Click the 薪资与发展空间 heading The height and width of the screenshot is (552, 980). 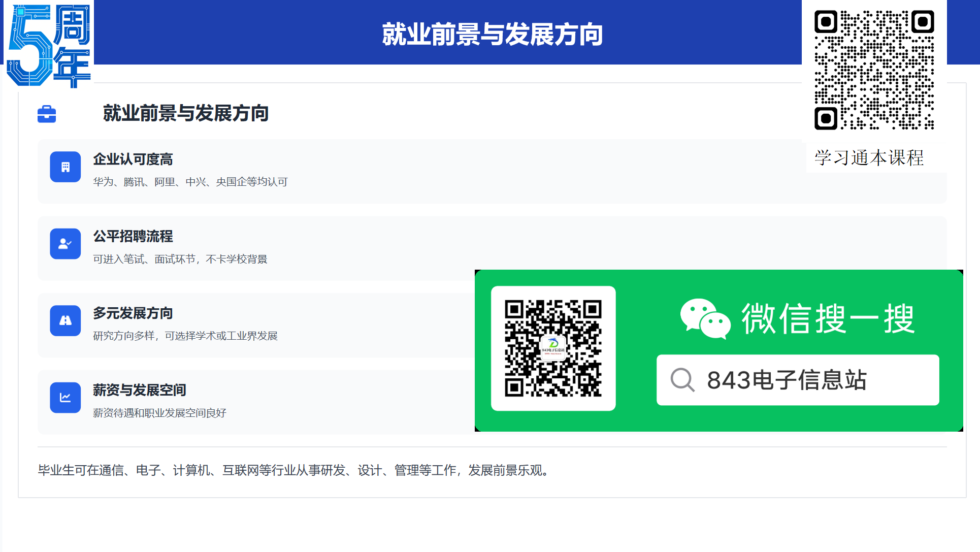140,390
